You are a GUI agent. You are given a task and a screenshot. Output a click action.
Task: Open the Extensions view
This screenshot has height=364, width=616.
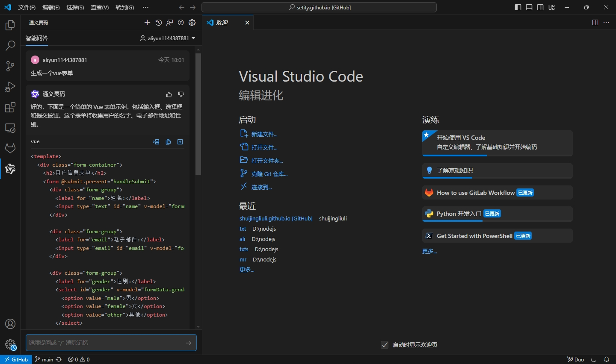coord(10,107)
